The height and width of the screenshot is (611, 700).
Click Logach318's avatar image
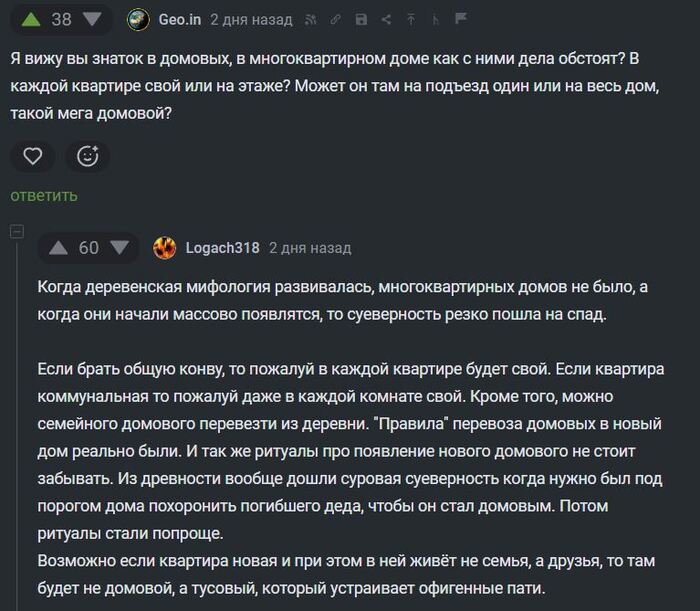[x=165, y=247]
